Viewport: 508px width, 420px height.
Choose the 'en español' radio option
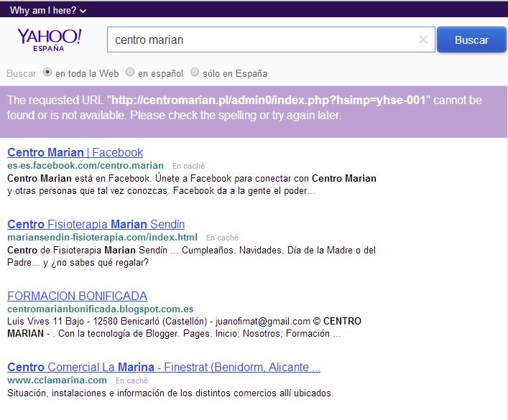(130, 72)
